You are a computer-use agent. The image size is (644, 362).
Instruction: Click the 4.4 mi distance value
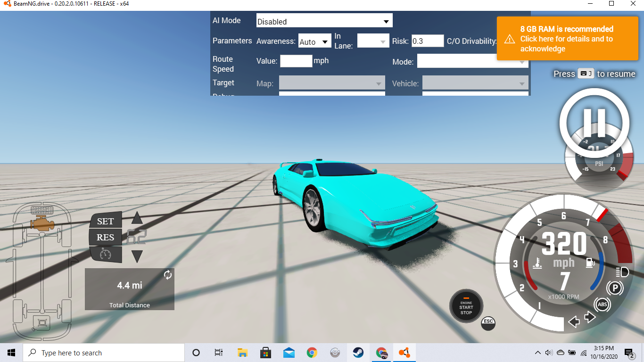click(x=130, y=285)
